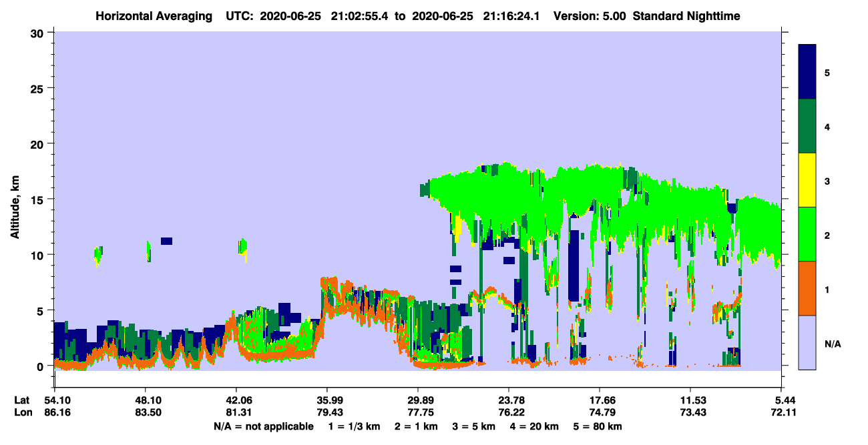The height and width of the screenshot is (445, 868).
Task: Click the orange level 1 colorbar swatch
Action: [807, 288]
